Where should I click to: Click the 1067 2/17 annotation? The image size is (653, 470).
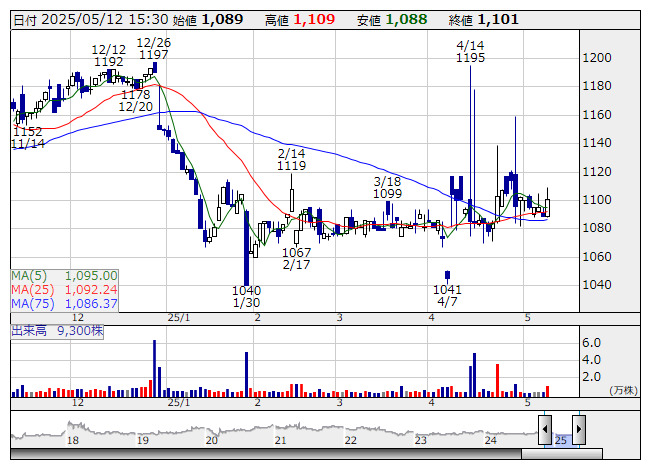(x=296, y=259)
